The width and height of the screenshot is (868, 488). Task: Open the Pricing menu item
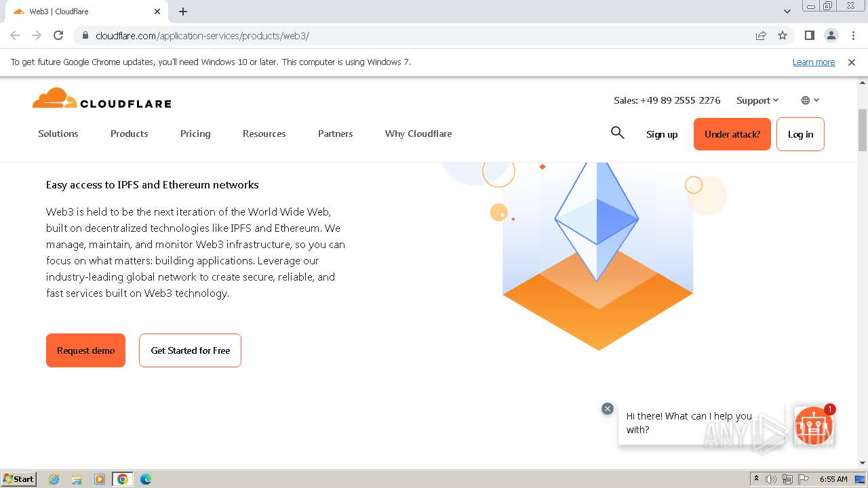tap(195, 134)
